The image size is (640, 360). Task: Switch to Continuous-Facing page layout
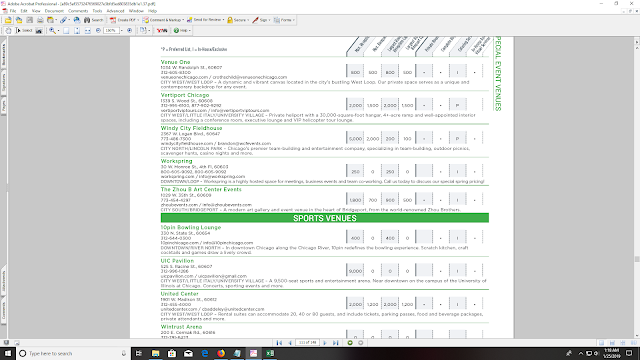pyautogui.click(x=622, y=343)
